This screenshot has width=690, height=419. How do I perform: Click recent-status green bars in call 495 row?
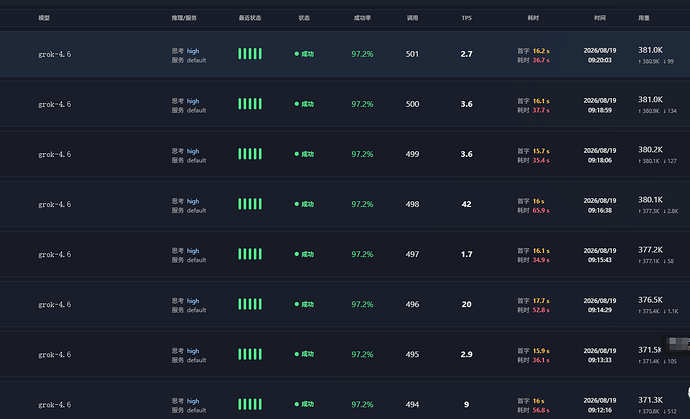(x=250, y=354)
